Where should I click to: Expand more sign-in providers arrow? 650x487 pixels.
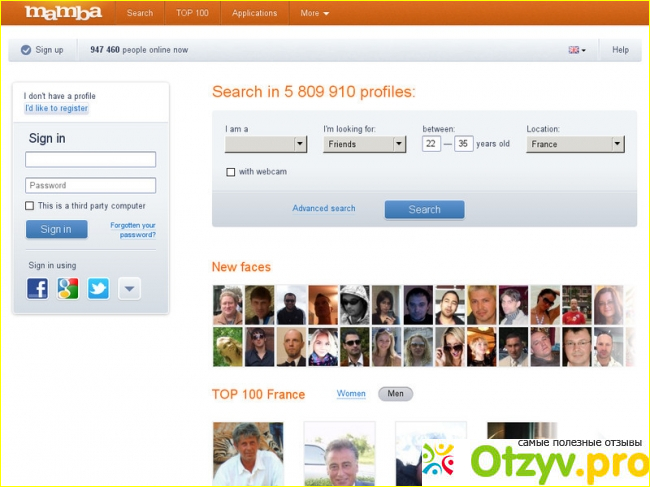129,289
